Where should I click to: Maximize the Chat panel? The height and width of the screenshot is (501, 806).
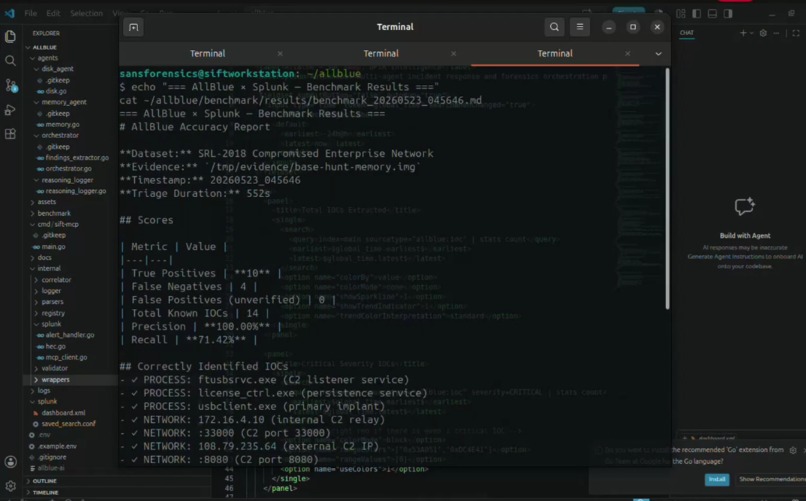(796, 33)
